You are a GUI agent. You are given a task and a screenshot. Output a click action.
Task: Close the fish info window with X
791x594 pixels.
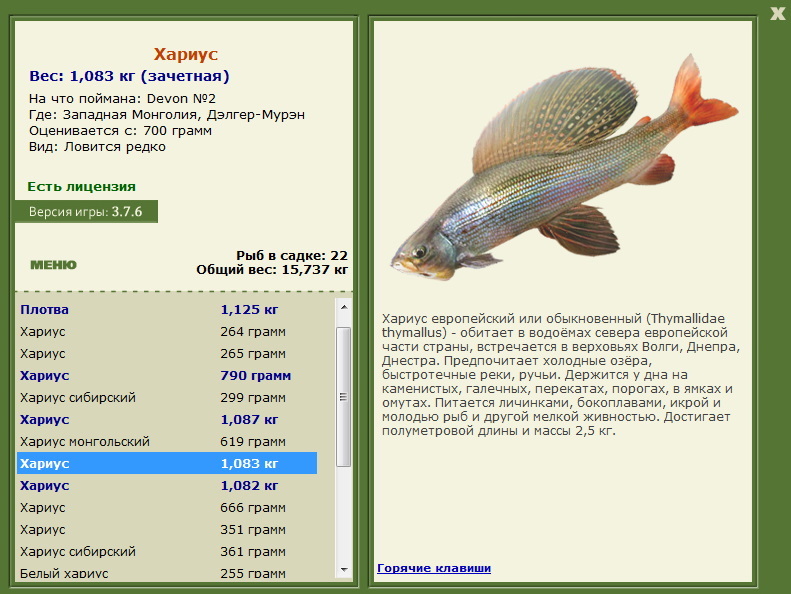click(x=777, y=14)
